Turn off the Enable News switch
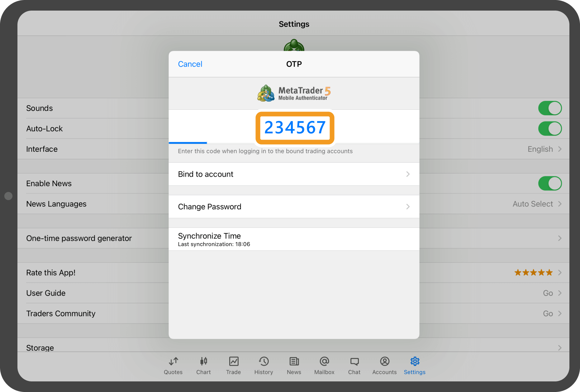580x392 pixels. point(550,184)
